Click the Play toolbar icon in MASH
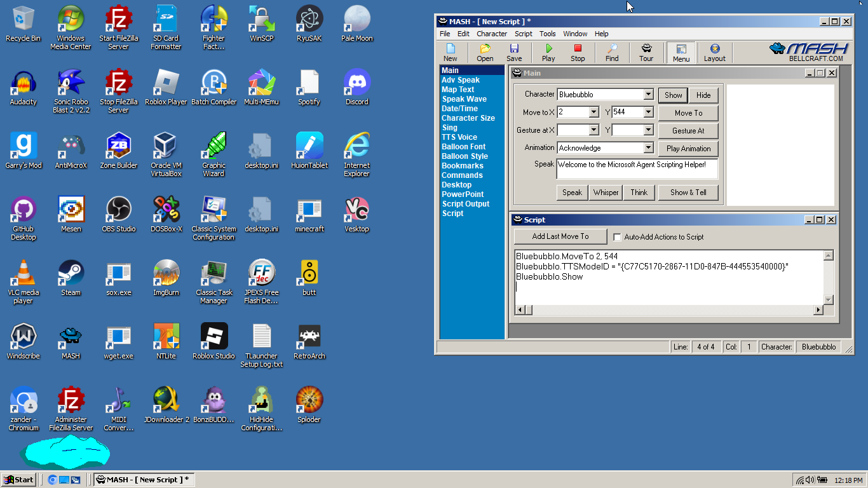Viewport: 868px width, 488px height. [x=548, y=52]
